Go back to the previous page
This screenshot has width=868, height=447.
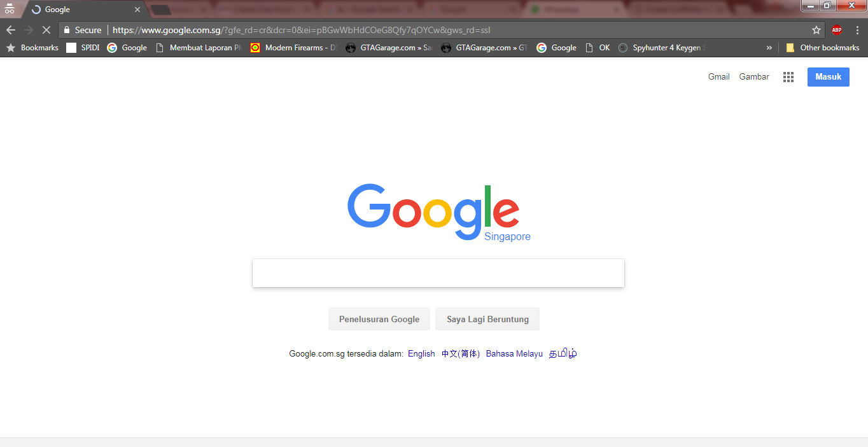click(10, 30)
